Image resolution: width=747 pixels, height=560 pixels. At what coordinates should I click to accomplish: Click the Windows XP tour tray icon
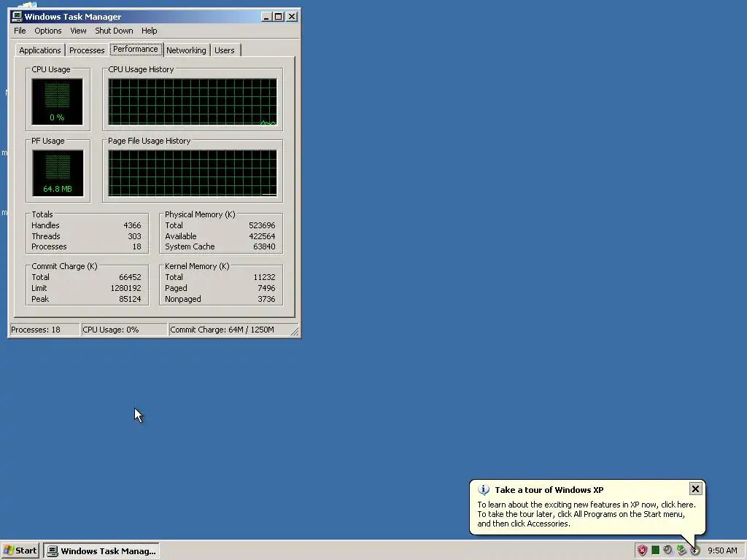tap(695, 551)
